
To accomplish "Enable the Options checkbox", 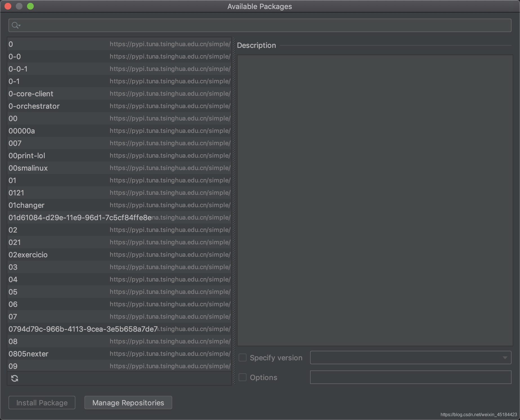I will click(x=243, y=377).
